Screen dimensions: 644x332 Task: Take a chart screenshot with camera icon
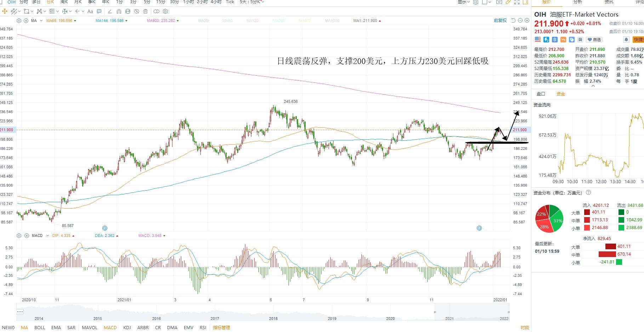coord(499,2)
